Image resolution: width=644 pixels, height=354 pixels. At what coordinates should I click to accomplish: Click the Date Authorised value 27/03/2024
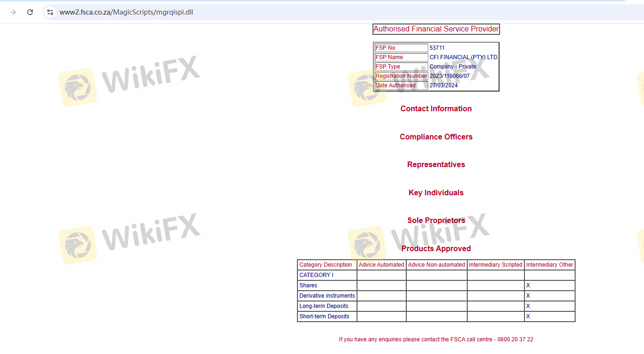[x=443, y=85]
